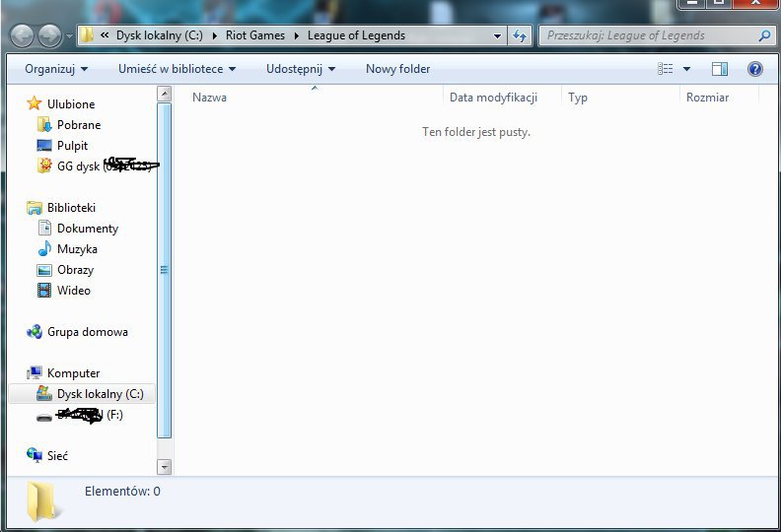Click the Komputer monitor icon
This screenshot has width=781, height=532.
point(35,372)
